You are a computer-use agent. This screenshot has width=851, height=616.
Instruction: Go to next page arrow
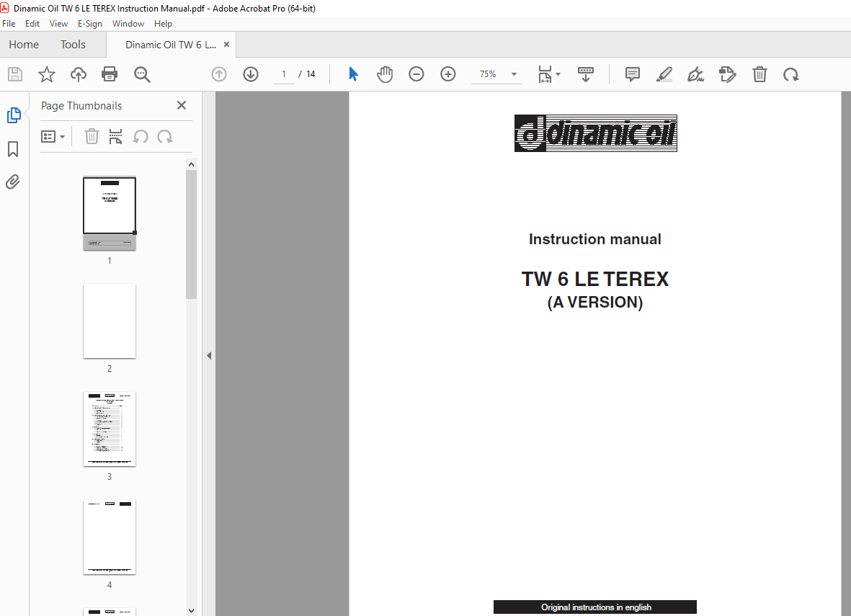click(x=251, y=74)
